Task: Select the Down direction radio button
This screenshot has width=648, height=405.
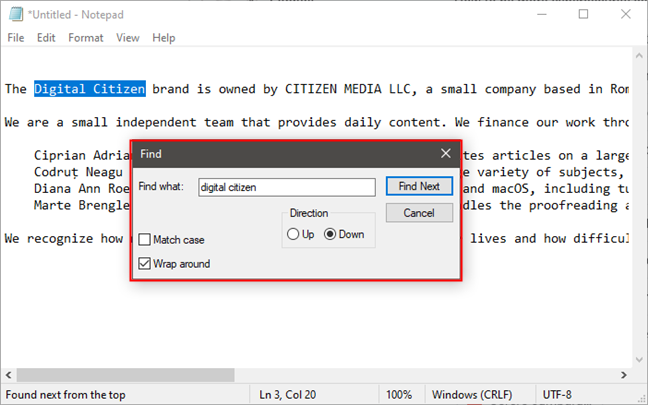Action: [330, 234]
